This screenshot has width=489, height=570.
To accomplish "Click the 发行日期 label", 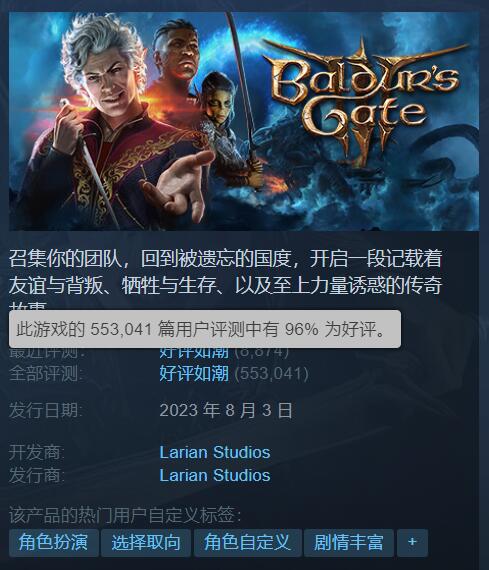I will point(45,410).
